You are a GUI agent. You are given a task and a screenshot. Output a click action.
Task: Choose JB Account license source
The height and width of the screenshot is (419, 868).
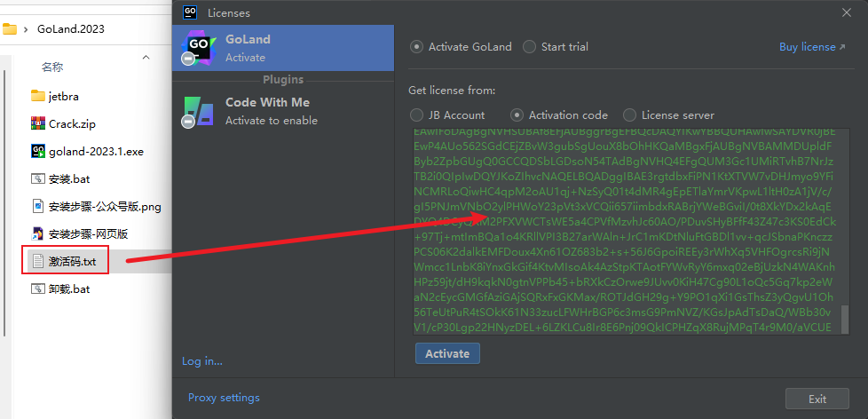(x=416, y=115)
